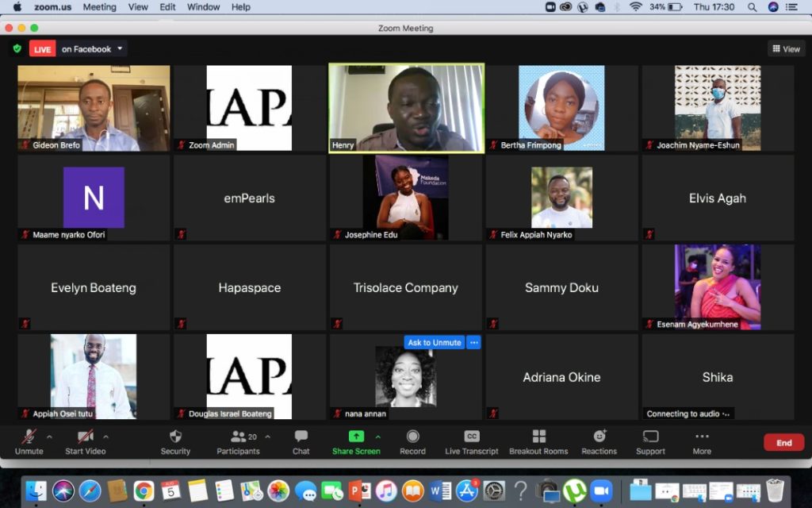The image size is (812, 508).
Task: Open the App Store from the Dock
Action: tap(467, 491)
